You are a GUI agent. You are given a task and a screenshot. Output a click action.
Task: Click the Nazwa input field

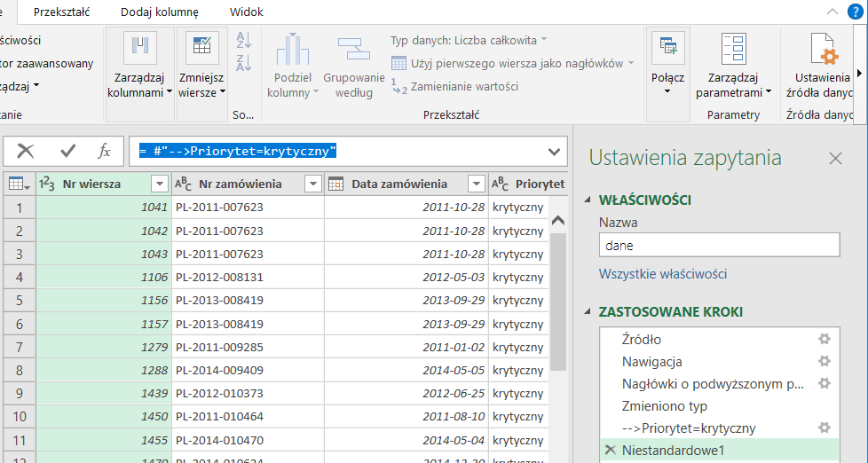718,246
